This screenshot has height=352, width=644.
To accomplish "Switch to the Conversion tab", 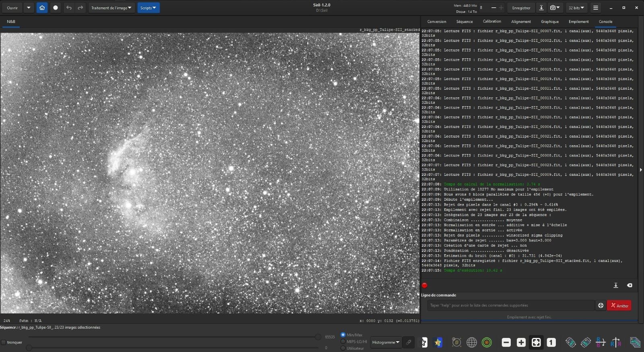I will click(x=437, y=22).
